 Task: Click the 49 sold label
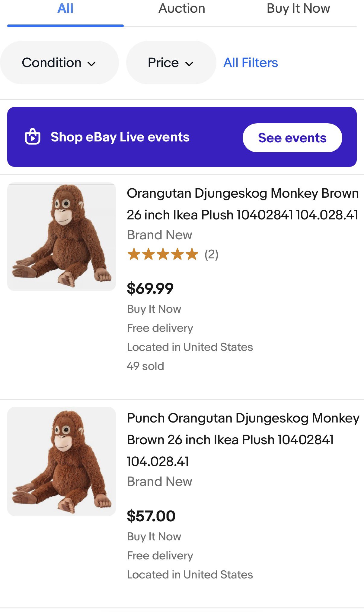tap(145, 366)
